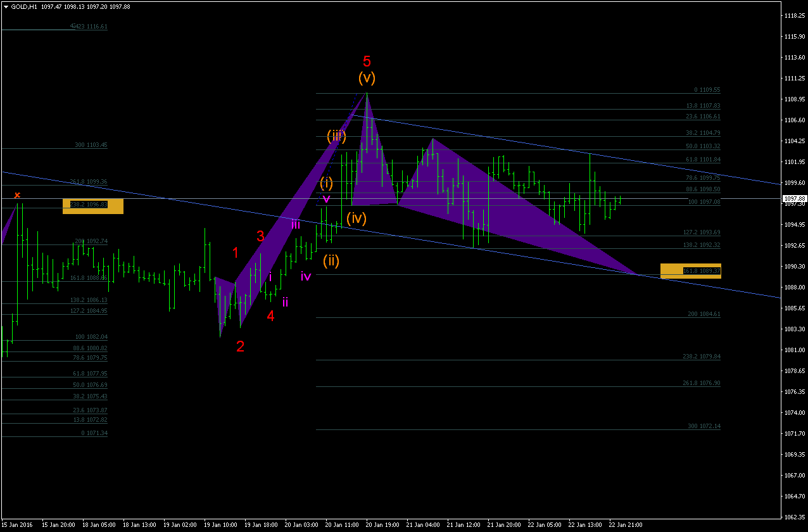Image resolution: width=808 pixels, height=532 pixels.
Task: Click the retracement label 88.6 1098.50
Action: click(704, 189)
